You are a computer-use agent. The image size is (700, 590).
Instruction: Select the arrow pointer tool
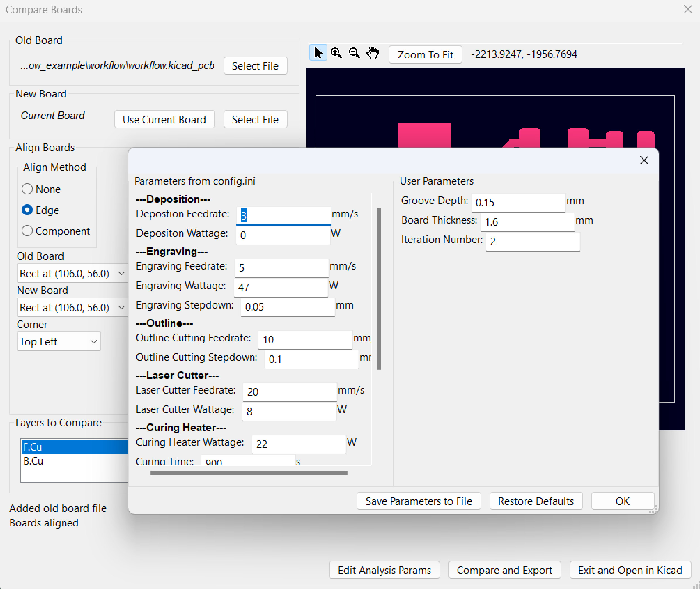(x=318, y=53)
